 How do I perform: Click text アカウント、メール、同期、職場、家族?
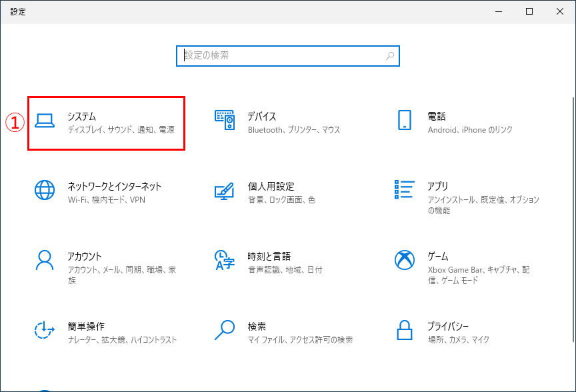122,275
